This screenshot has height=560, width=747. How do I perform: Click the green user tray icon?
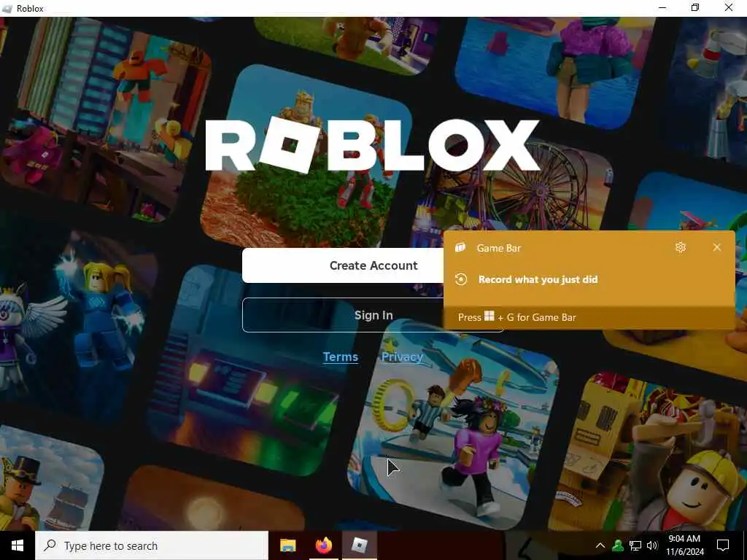tap(618, 545)
